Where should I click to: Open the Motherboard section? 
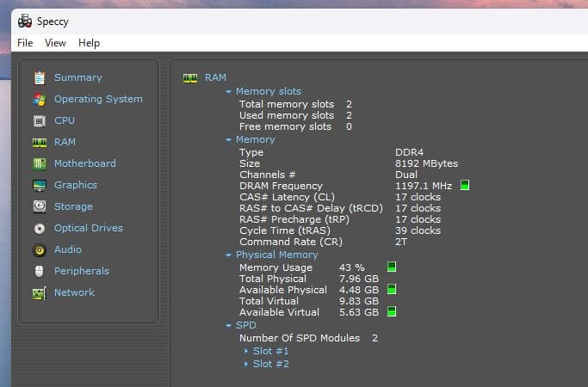pyautogui.click(x=85, y=163)
